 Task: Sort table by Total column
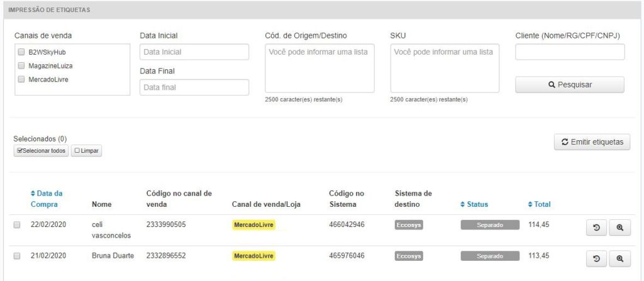pos(539,204)
